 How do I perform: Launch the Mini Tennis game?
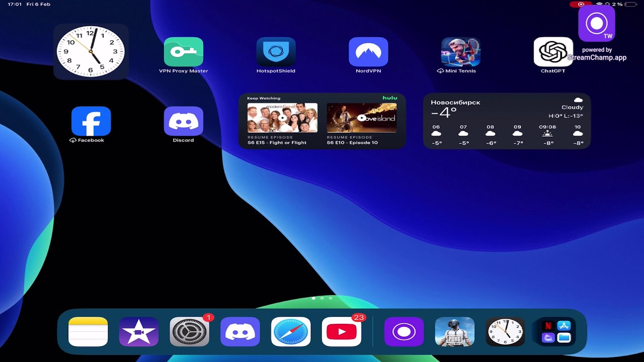point(461,52)
